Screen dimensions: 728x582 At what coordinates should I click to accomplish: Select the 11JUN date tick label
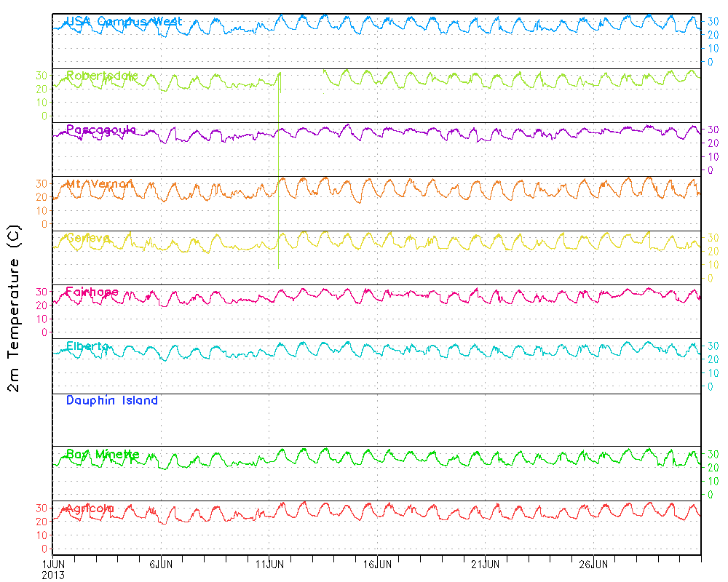click(269, 564)
